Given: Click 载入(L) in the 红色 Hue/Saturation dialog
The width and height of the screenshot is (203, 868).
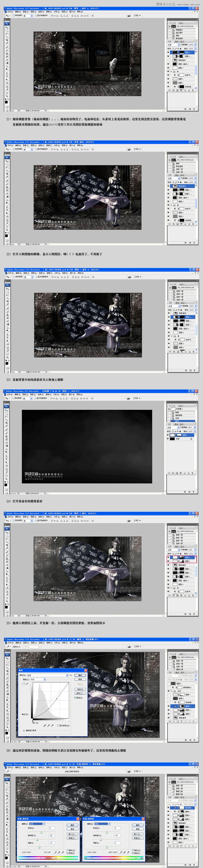Looking at the screenshot, I should pos(72,834).
